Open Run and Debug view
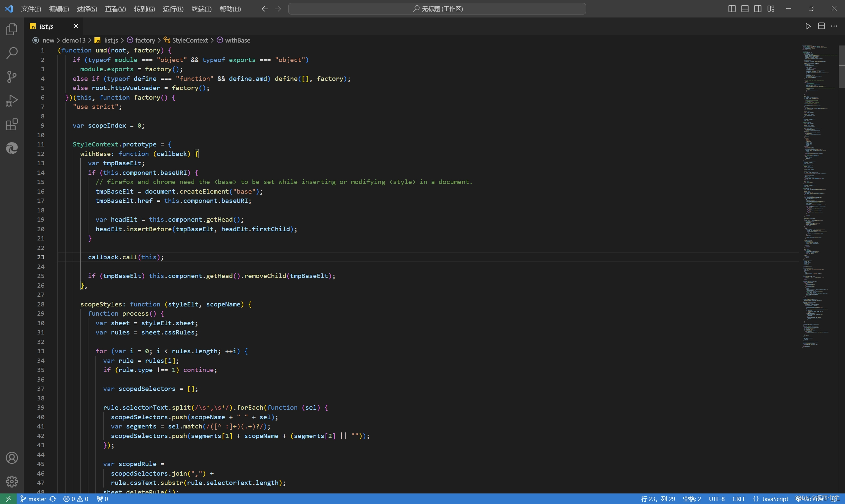 pyautogui.click(x=12, y=101)
